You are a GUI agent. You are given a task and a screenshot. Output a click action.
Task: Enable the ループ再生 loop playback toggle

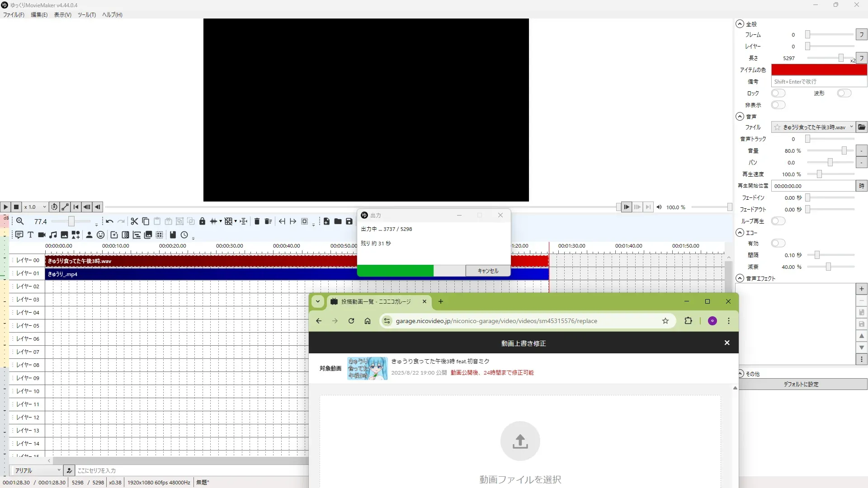(778, 221)
